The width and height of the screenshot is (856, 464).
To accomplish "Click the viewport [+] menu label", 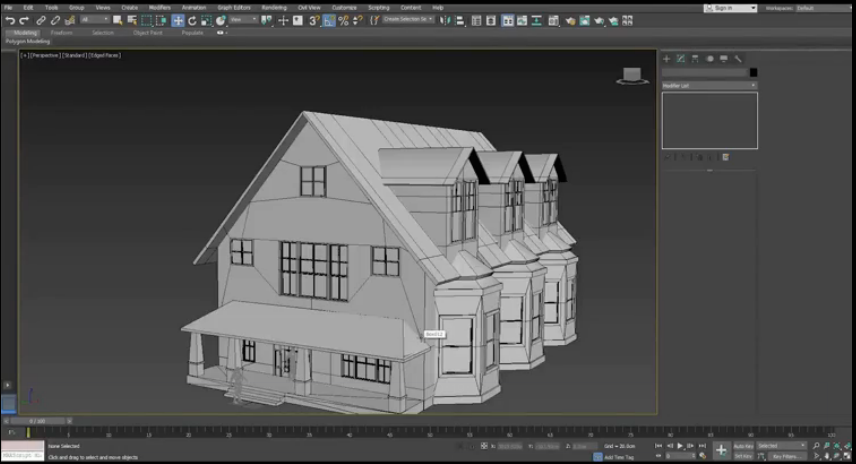I will tap(25, 55).
